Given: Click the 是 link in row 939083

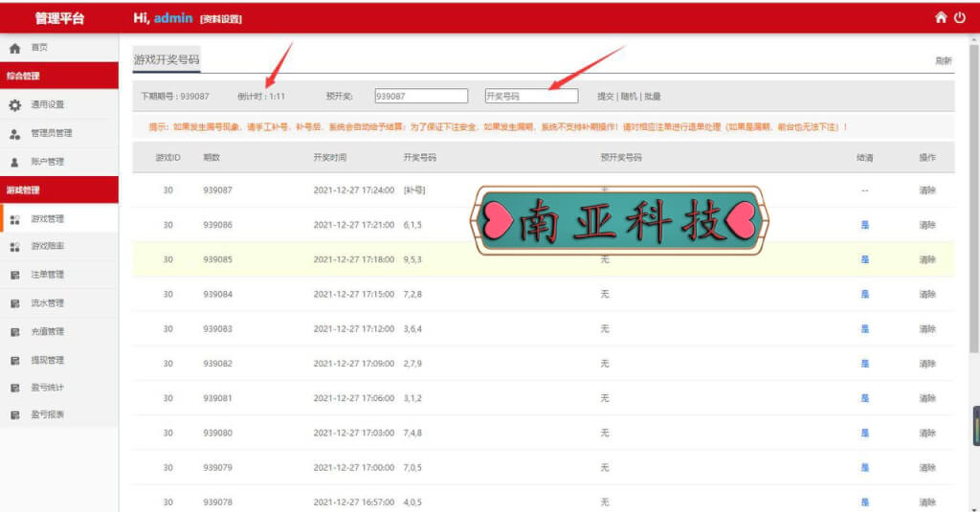Looking at the screenshot, I should pos(865,329).
